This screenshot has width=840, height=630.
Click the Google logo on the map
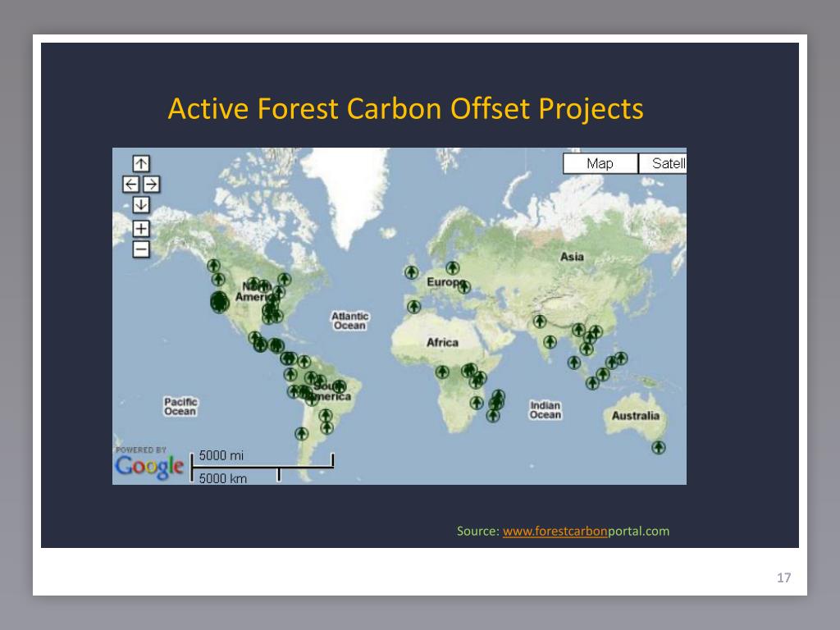pos(149,467)
